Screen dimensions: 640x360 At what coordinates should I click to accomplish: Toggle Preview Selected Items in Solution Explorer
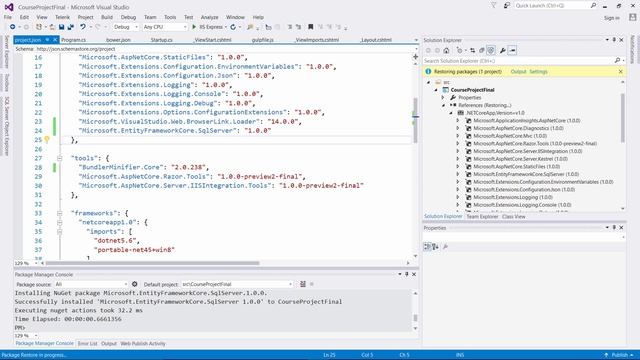pyautogui.click(x=512, y=51)
